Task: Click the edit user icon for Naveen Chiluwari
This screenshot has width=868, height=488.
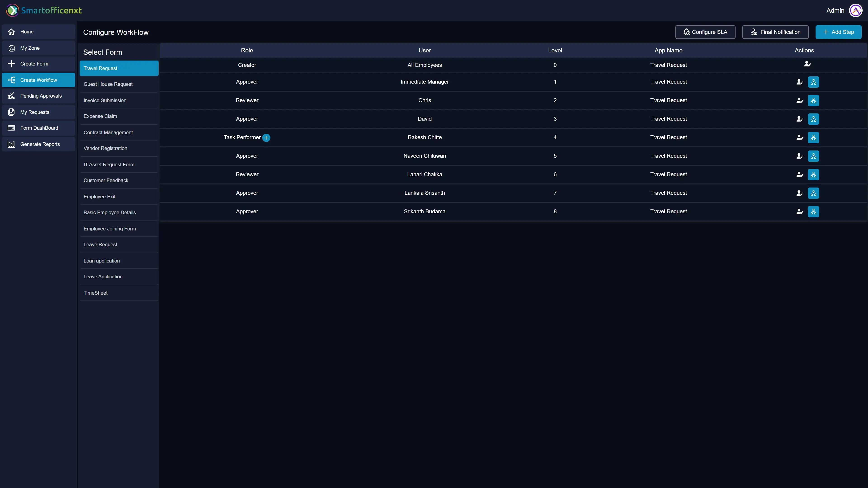Action: pos(800,156)
